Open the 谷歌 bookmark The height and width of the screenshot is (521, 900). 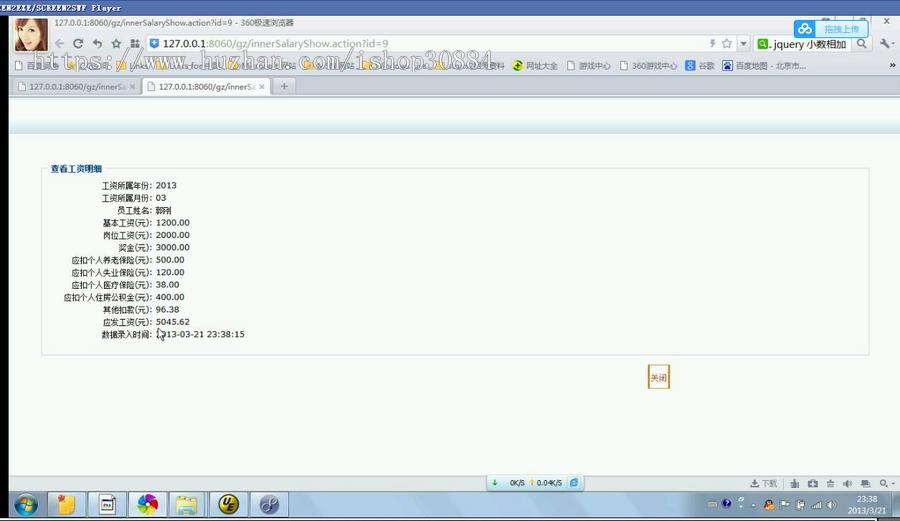[700, 65]
